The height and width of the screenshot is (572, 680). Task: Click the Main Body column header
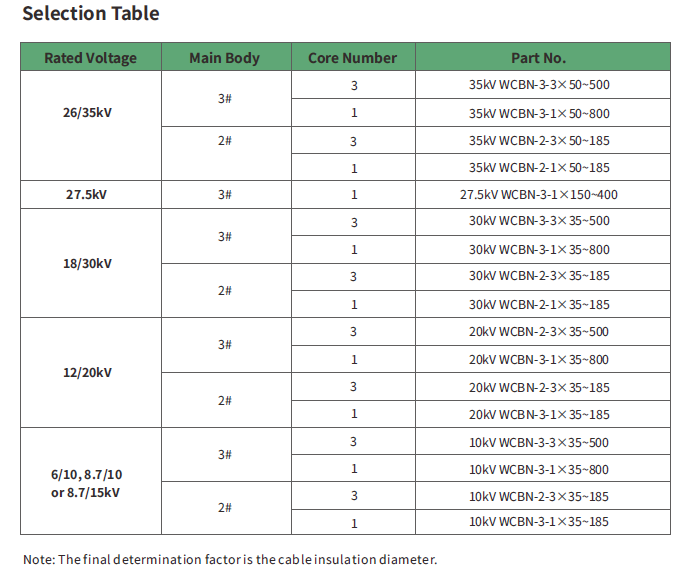pos(224,58)
